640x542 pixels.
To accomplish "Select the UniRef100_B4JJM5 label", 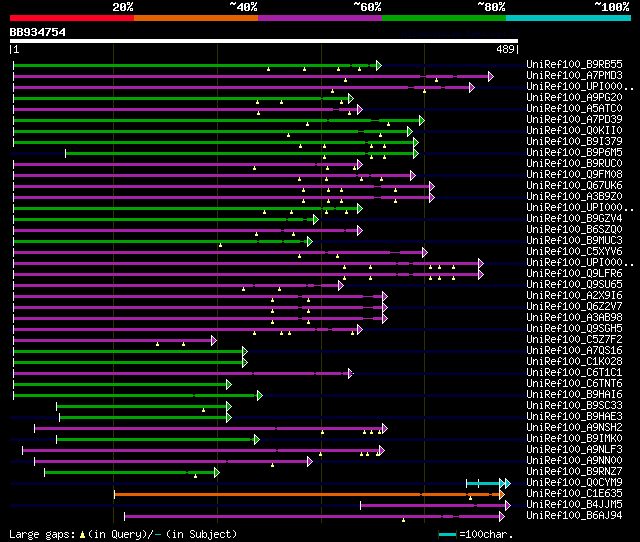I will (574, 505).
